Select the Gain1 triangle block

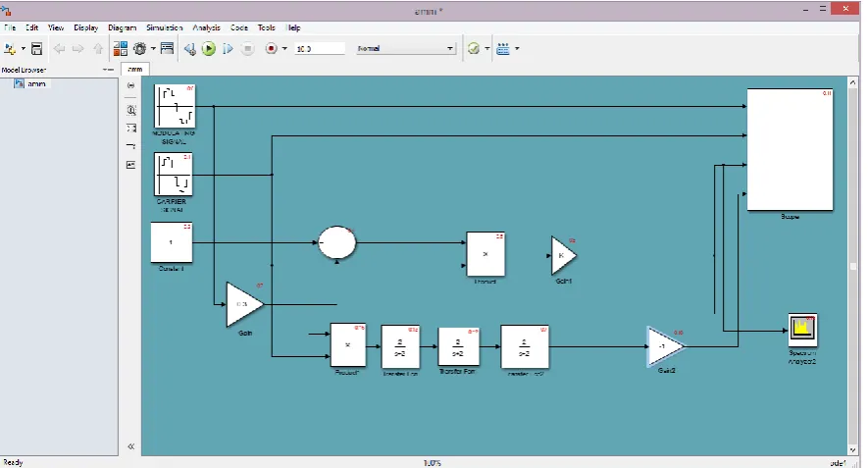click(x=564, y=255)
